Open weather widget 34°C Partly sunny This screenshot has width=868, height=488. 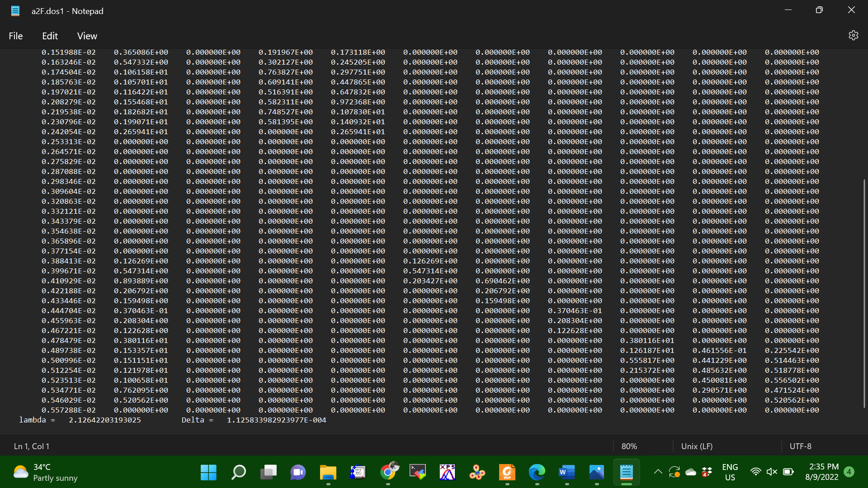(x=45, y=473)
